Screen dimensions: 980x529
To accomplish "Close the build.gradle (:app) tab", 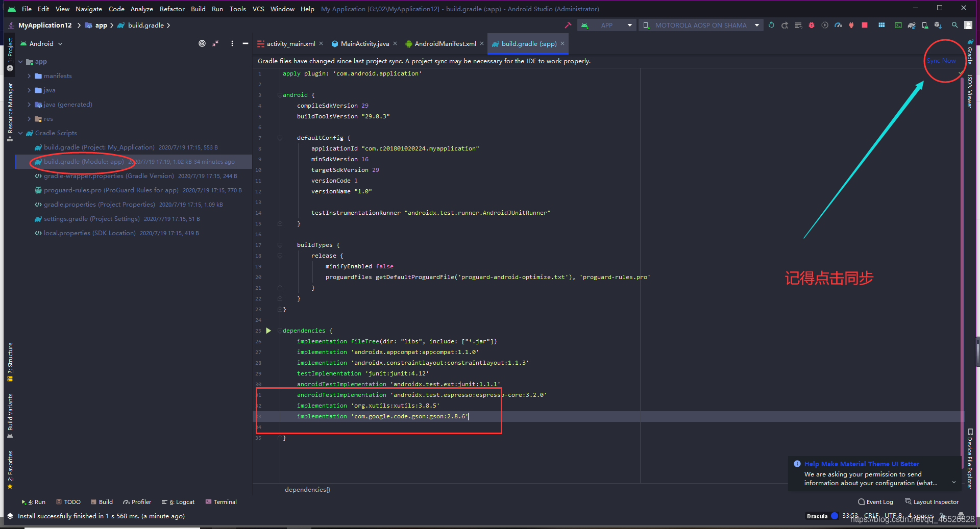I will pos(562,43).
